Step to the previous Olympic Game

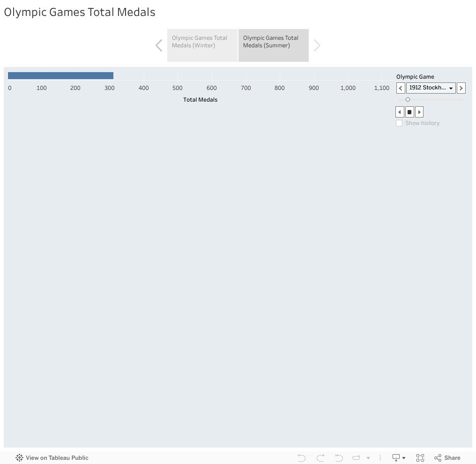coord(401,88)
